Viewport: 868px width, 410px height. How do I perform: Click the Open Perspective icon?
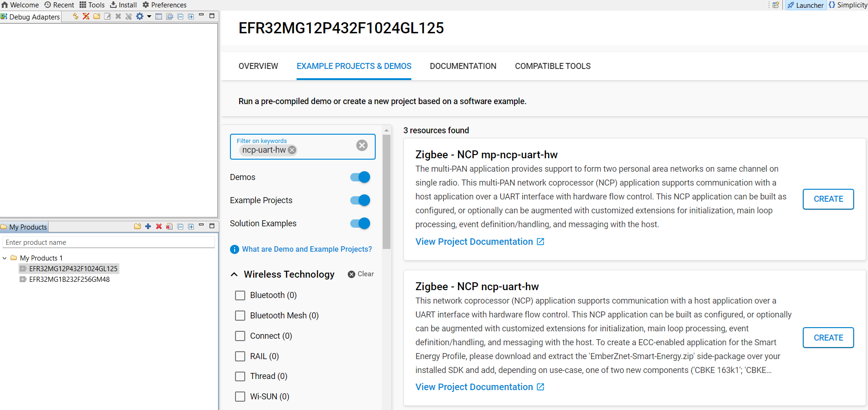pyautogui.click(x=776, y=5)
